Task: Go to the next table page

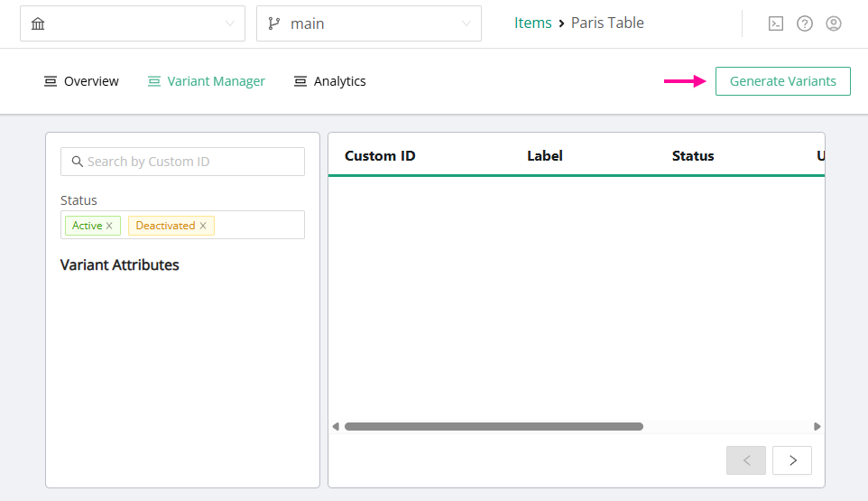Action: (792, 460)
